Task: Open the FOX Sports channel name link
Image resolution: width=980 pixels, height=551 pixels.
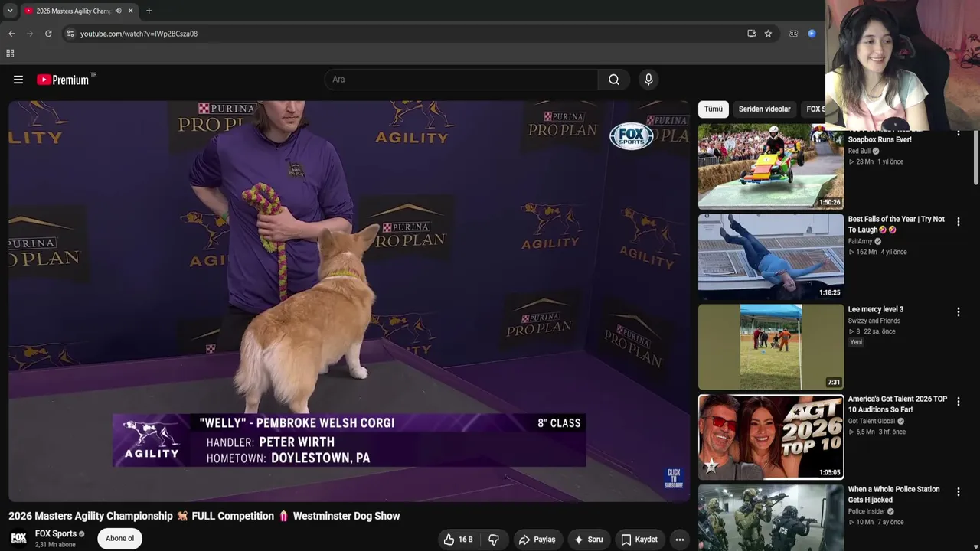Action: (x=56, y=534)
